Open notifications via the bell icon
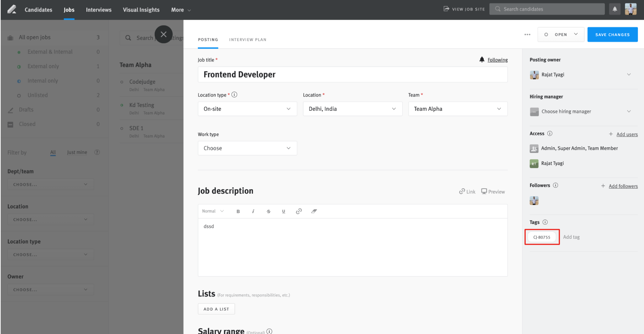Image resolution: width=644 pixels, height=334 pixels. click(x=615, y=9)
